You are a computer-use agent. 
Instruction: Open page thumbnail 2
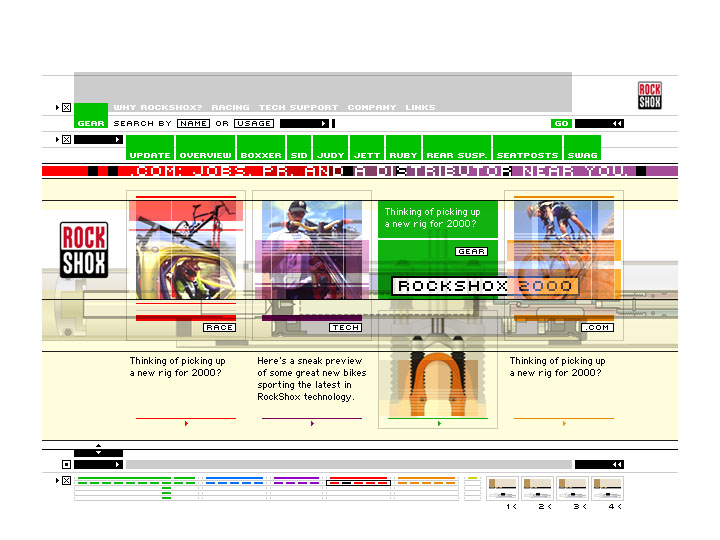pyautogui.click(x=537, y=489)
